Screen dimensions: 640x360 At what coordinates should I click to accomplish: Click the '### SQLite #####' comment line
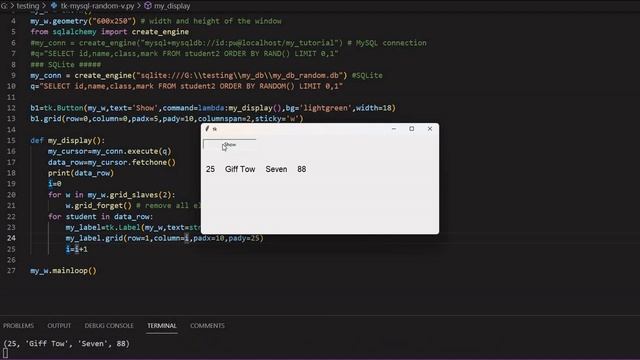65,64
